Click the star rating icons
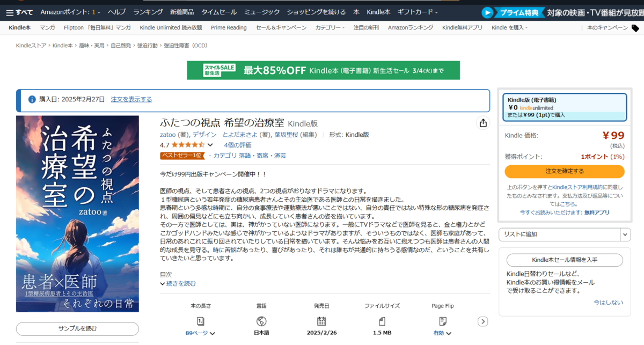 (187, 145)
